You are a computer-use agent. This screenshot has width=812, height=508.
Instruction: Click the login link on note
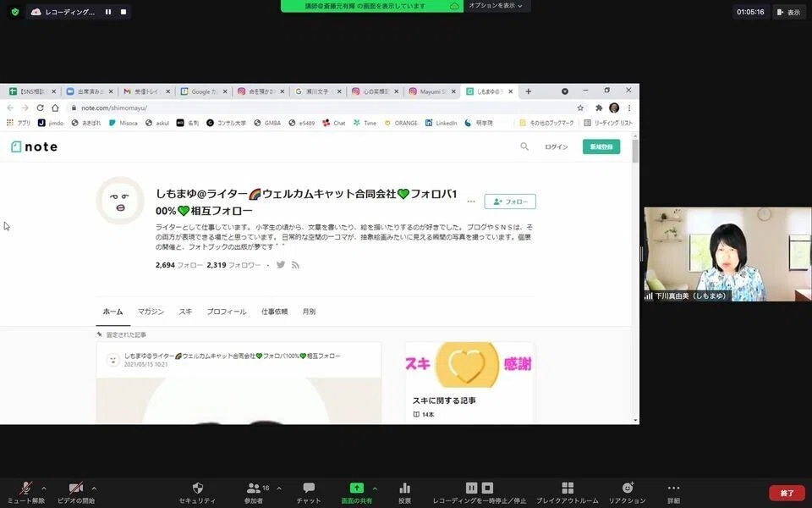(557, 146)
